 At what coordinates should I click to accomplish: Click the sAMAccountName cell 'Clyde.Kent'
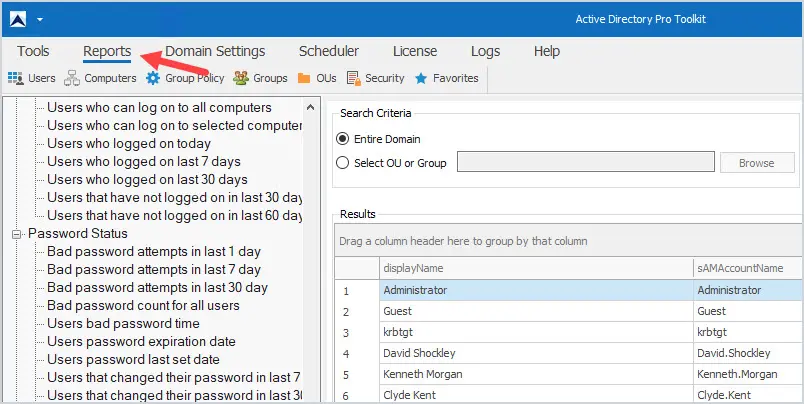click(748, 395)
